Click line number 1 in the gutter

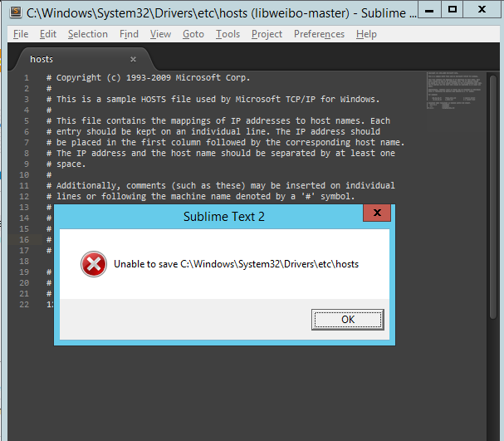tap(27, 78)
